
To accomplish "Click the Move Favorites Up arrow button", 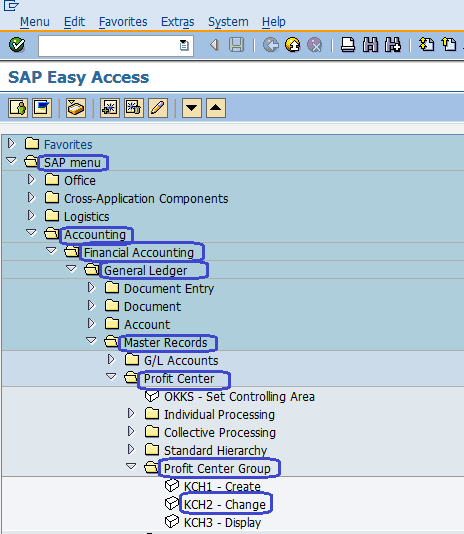I will point(216,108).
